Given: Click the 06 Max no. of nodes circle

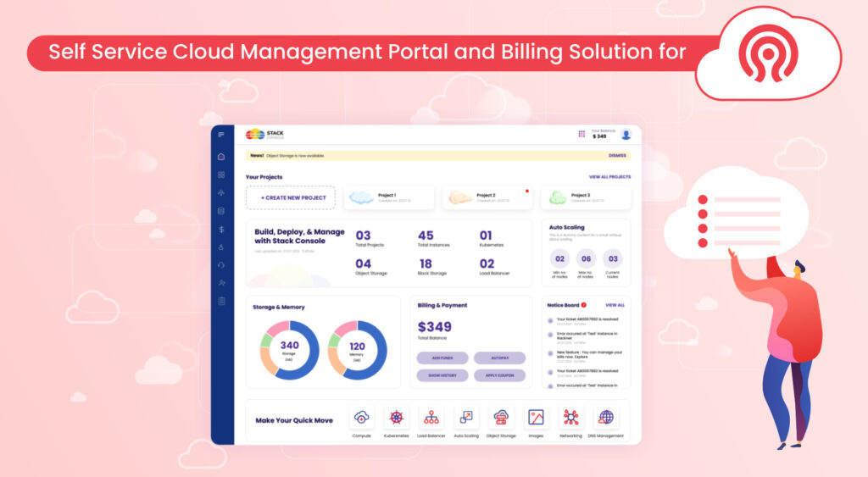Looking at the screenshot, I should click(587, 258).
